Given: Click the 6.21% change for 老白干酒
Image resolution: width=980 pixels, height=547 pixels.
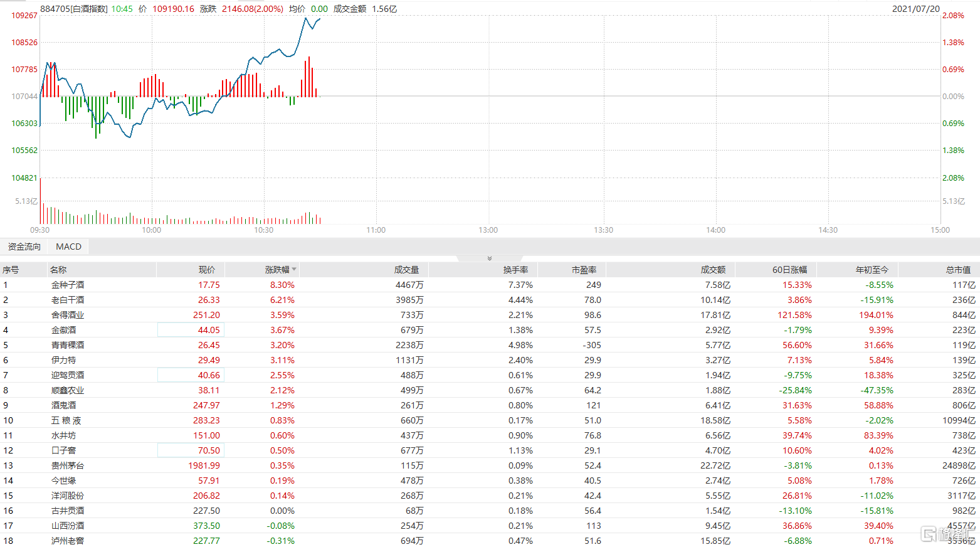Looking at the screenshot, I should tap(282, 300).
